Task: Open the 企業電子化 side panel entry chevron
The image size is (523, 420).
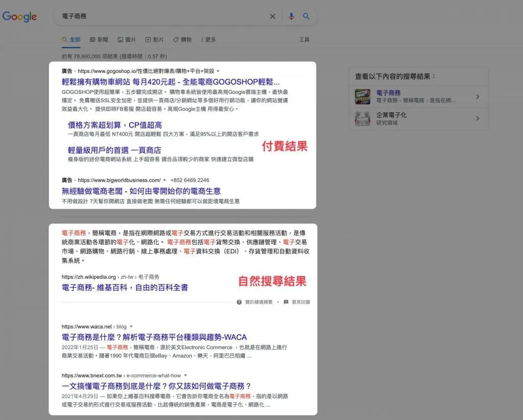Action: 478,118
